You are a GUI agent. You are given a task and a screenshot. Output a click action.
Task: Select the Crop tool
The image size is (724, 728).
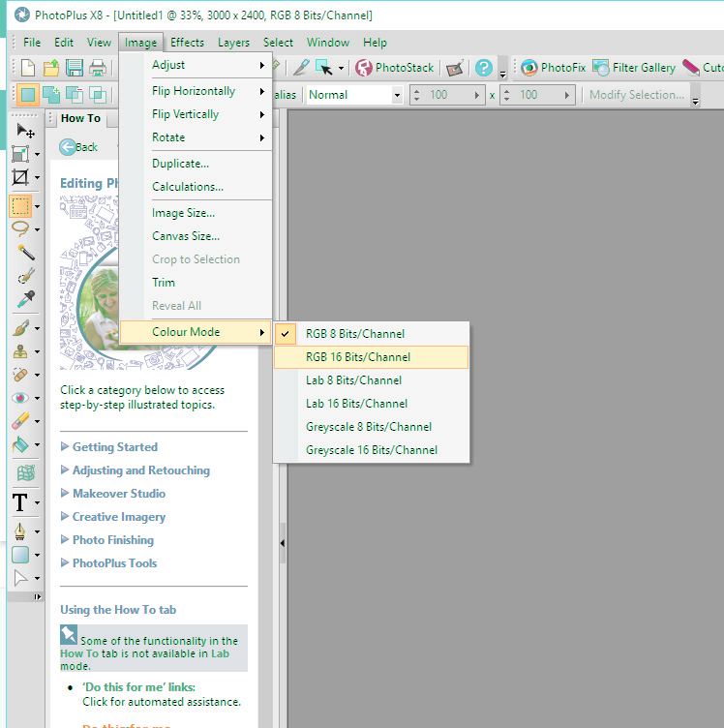[21, 177]
